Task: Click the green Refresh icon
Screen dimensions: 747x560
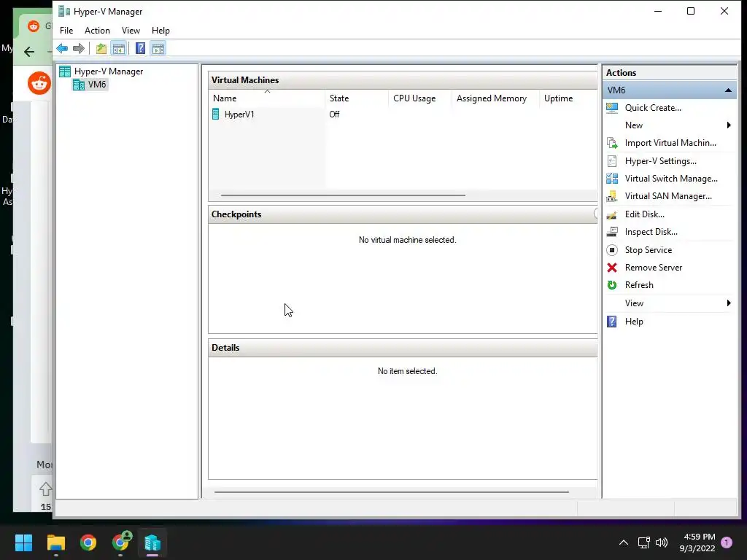Action: [612, 285]
